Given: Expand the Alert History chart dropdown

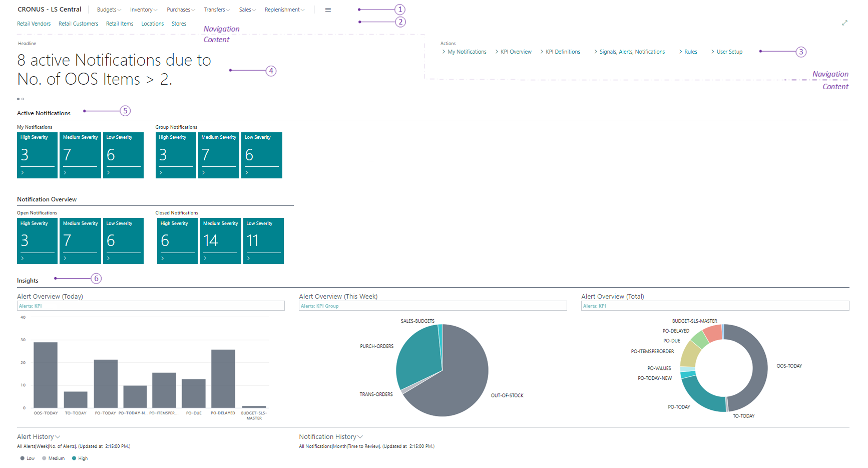Looking at the screenshot, I should tap(58, 437).
